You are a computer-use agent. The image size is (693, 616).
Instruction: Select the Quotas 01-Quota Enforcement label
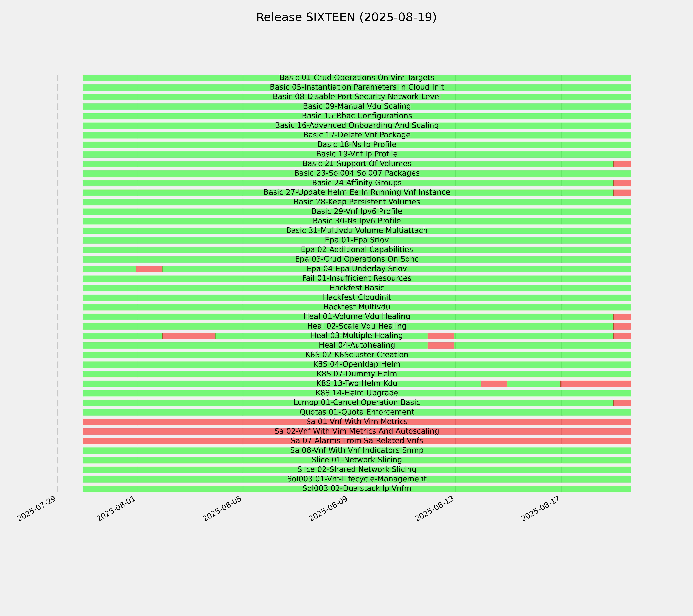click(x=357, y=412)
